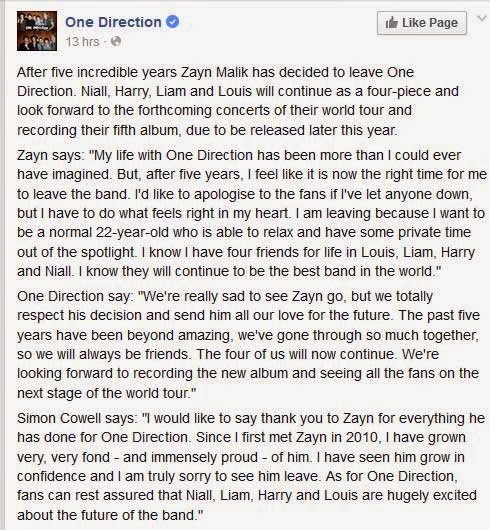The width and height of the screenshot is (490, 530).
Task: Click the words 'Zayn says:'
Action: (x=50, y=155)
